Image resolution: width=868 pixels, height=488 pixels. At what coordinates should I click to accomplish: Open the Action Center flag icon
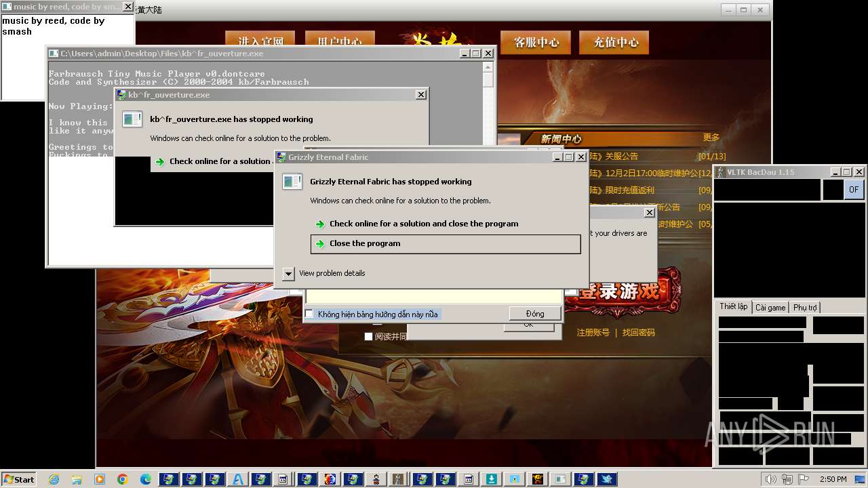804,479
